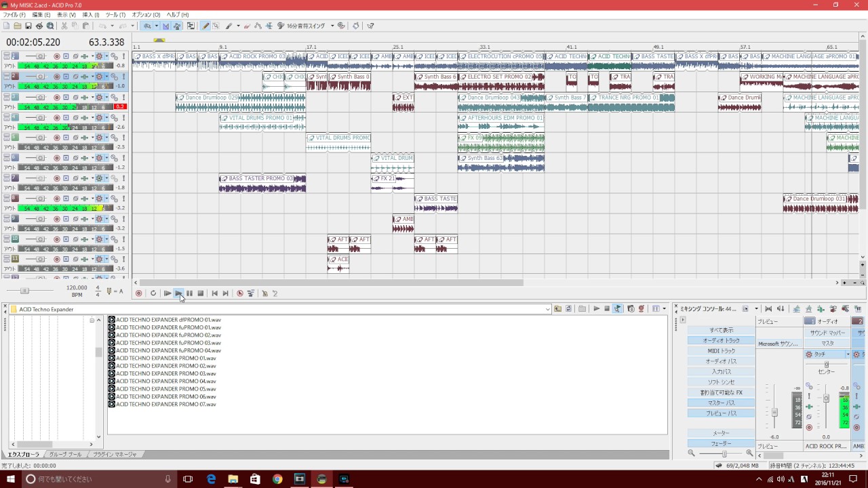Viewport: 868px width, 488px height.
Task: Save the project using the floppy disk icon
Action: tap(28, 26)
